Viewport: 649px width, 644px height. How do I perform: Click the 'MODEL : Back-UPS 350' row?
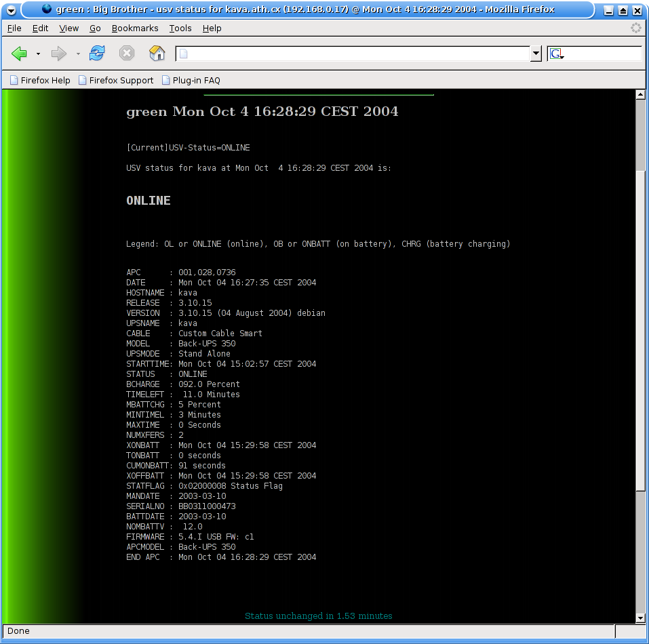click(181, 344)
